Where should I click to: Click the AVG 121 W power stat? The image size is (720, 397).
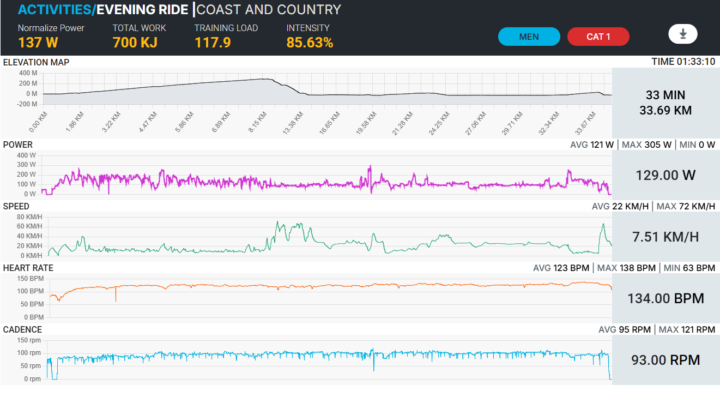point(591,145)
